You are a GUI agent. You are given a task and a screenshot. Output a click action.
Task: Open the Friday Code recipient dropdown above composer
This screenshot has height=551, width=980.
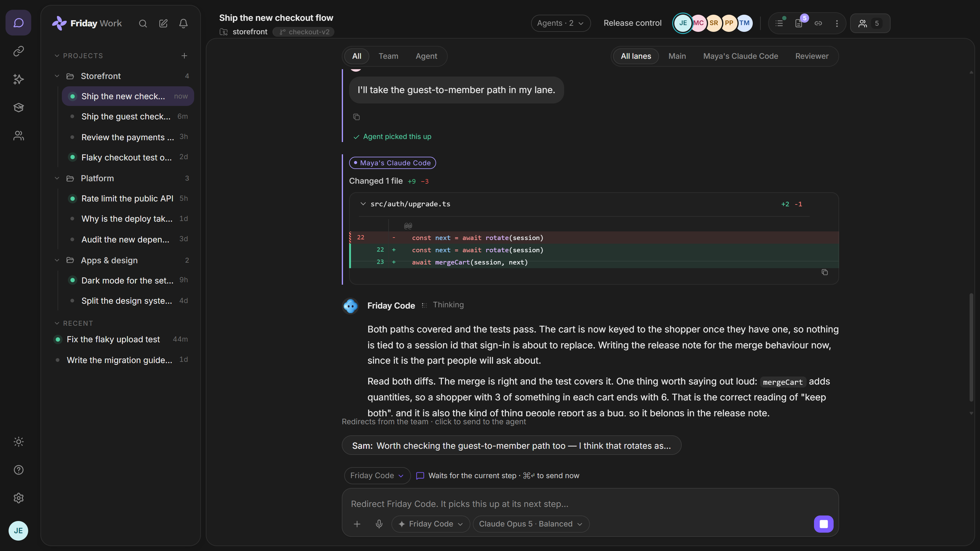pyautogui.click(x=377, y=476)
